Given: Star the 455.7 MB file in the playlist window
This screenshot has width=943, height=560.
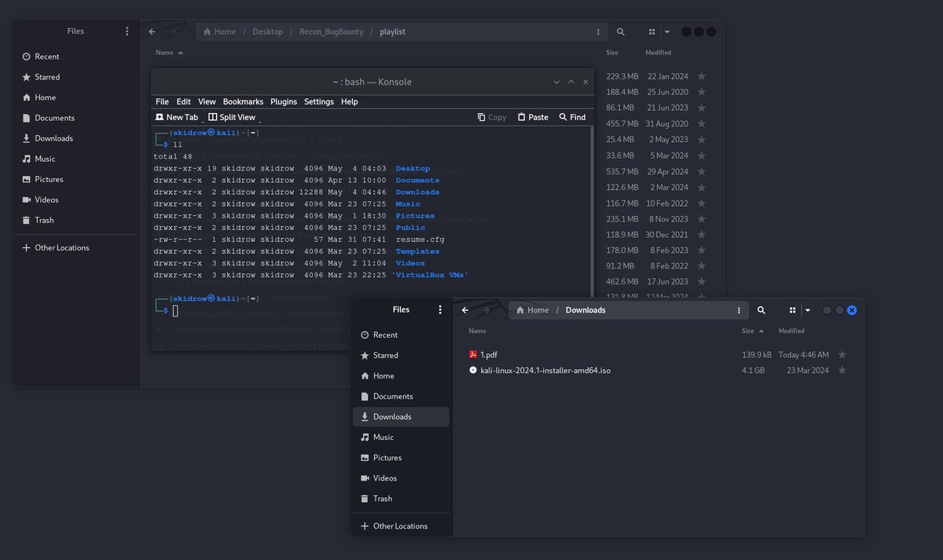Looking at the screenshot, I should [702, 123].
